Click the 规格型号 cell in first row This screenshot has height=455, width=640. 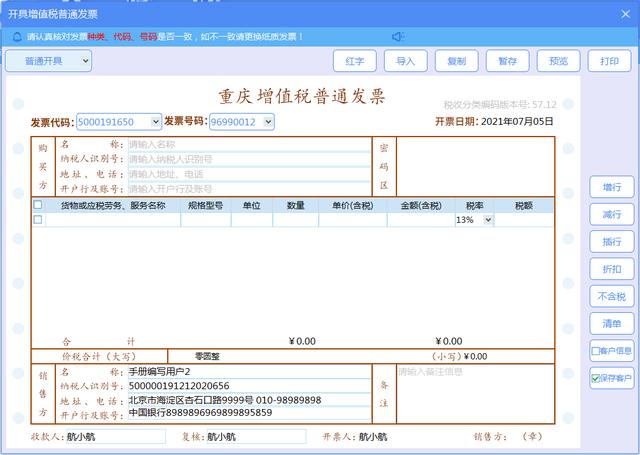point(206,220)
